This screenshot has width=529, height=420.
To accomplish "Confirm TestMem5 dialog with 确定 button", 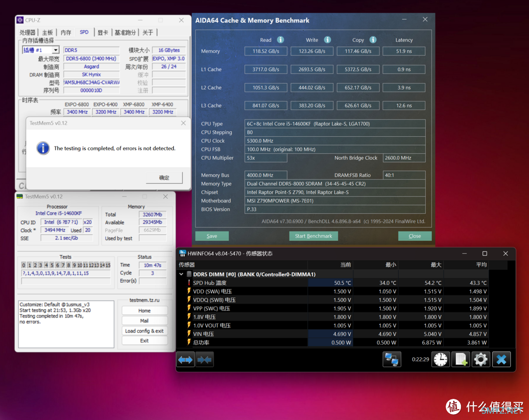I will click(x=164, y=177).
